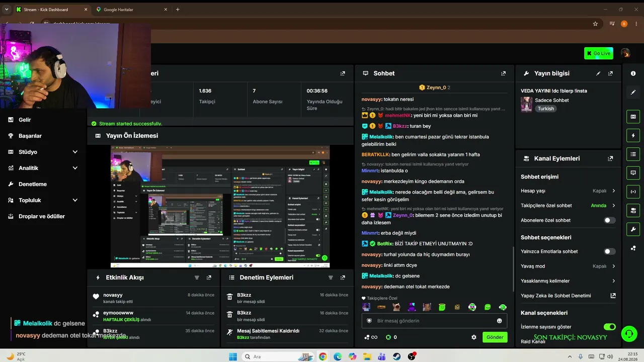Open Takipçilere özel sohbet options
The height and width of the screenshot is (362, 644).
point(568,206)
